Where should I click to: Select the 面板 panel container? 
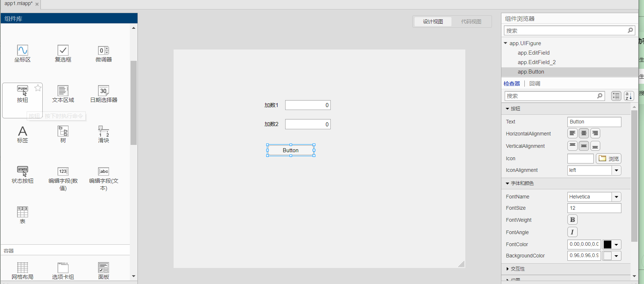coord(104,271)
